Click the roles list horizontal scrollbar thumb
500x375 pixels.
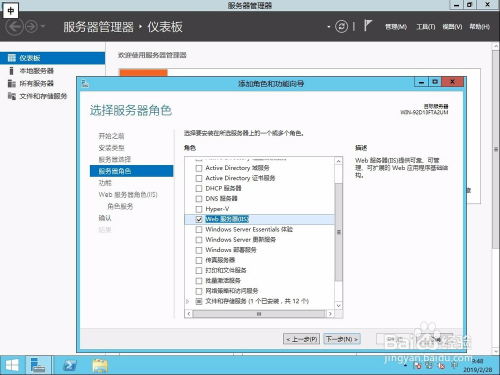pyautogui.click(x=259, y=314)
